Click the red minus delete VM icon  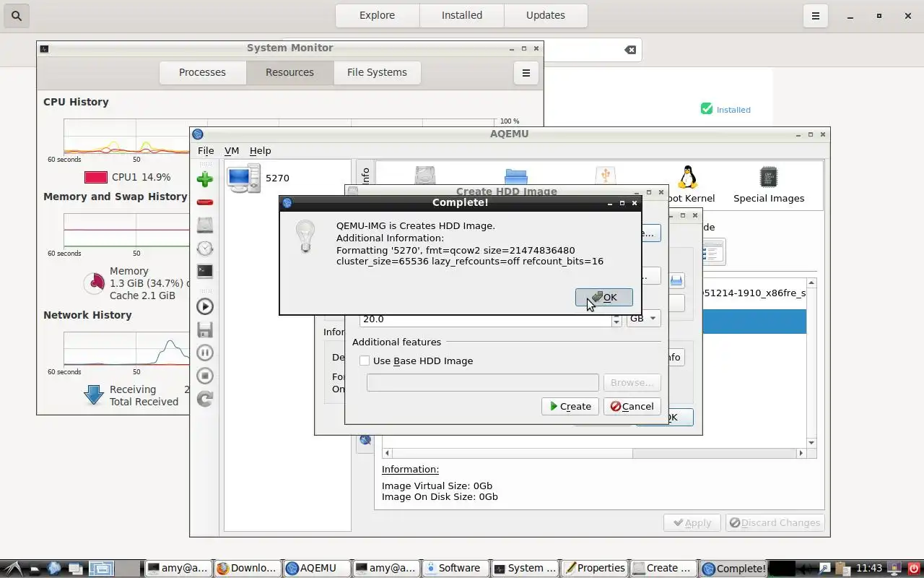tap(205, 202)
